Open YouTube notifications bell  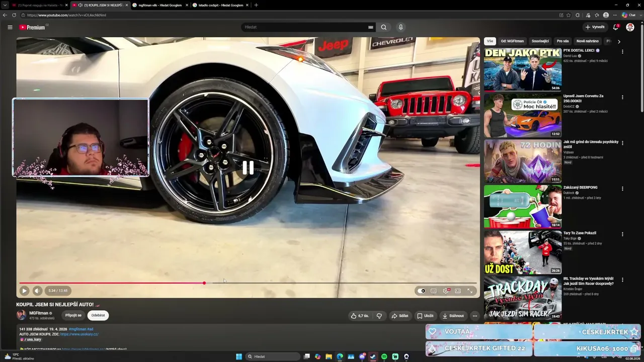click(615, 27)
